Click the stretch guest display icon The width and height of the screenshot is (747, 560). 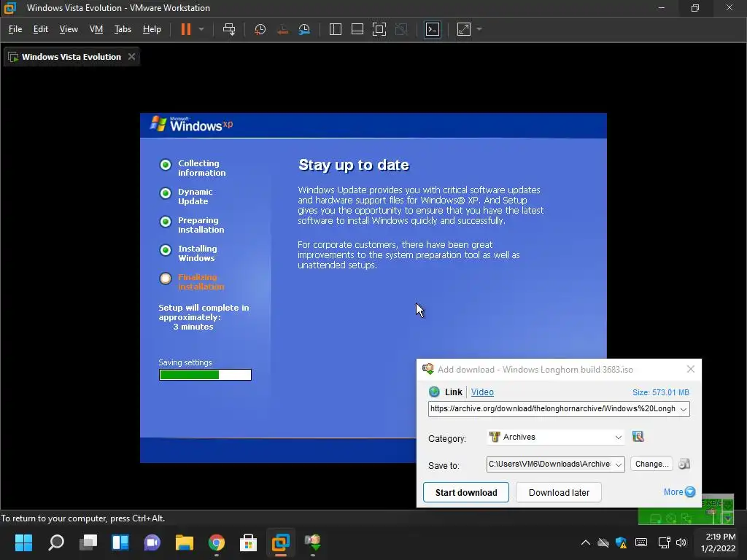(x=463, y=29)
